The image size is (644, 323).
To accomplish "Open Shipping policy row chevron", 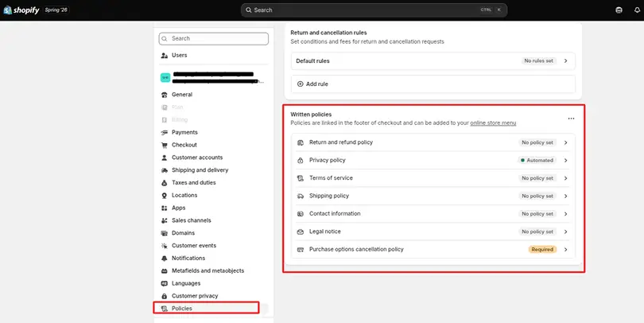I will tap(565, 196).
